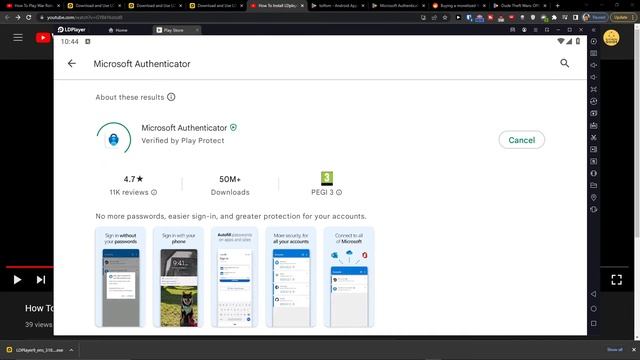
Task: Open the LDPlayer title bar menu icon
Action: point(536,30)
